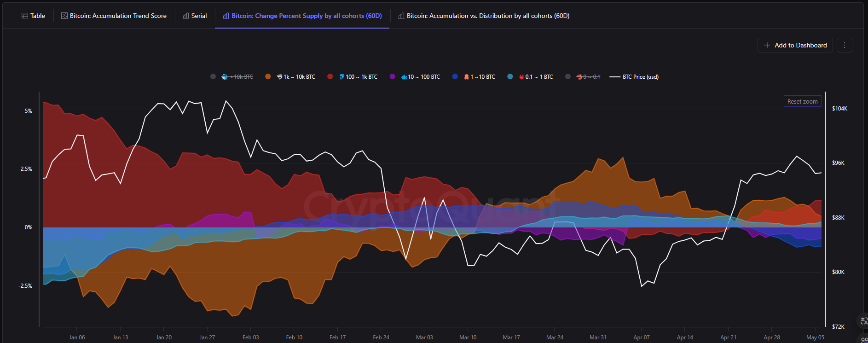This screenshot has width=868, height=343.
Task: Click the octopus icon for 1 ~ 10 BTC
Action: pyautogui.click(x=466, y=77)
